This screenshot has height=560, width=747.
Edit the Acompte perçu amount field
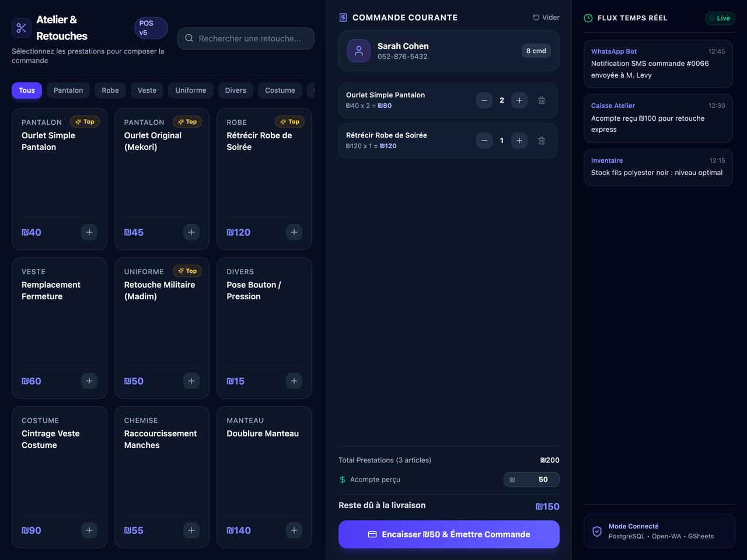[x=532, y=480]
